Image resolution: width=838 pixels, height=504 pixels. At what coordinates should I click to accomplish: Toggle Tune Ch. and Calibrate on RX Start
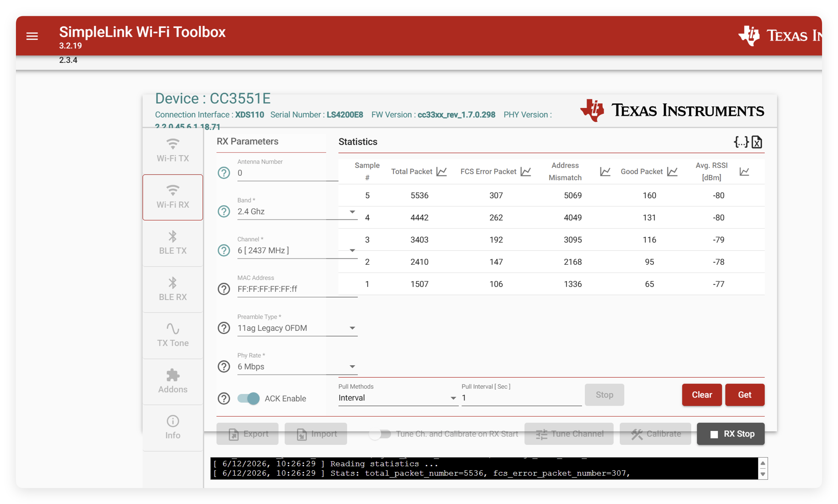[x=380, y=434]
